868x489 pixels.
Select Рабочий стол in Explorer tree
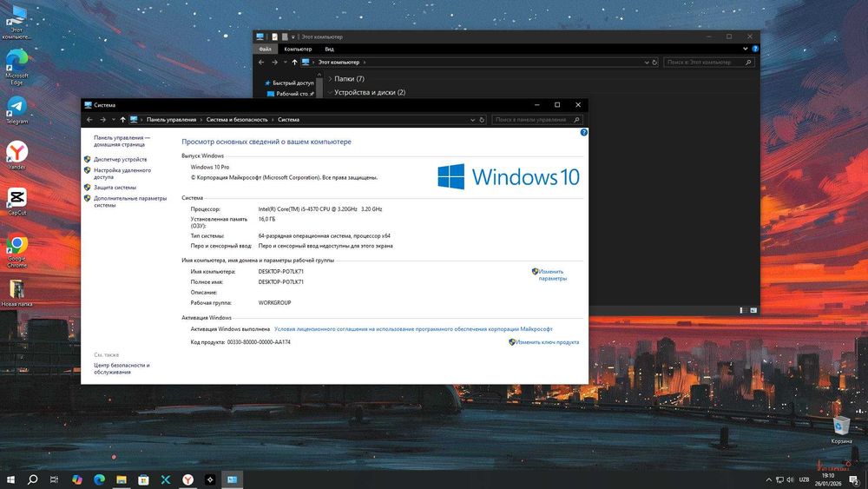pos(293,94)
